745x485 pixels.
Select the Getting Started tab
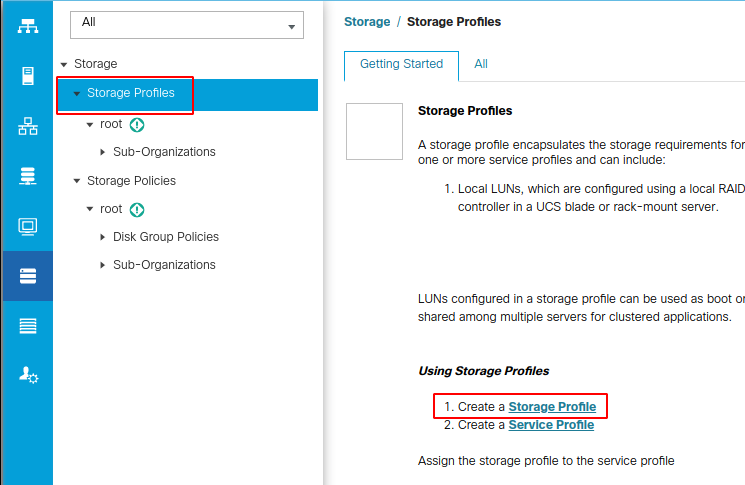[401, 64]
